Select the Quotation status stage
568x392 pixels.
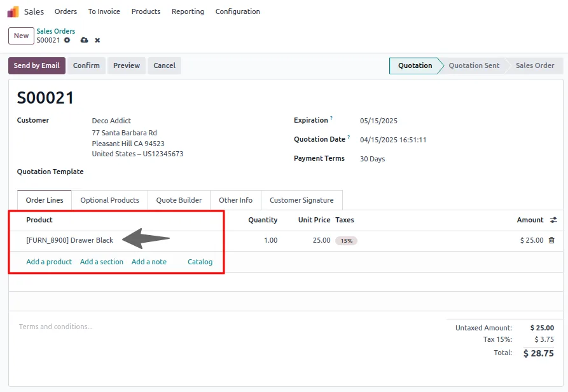[x=415, y=65]
